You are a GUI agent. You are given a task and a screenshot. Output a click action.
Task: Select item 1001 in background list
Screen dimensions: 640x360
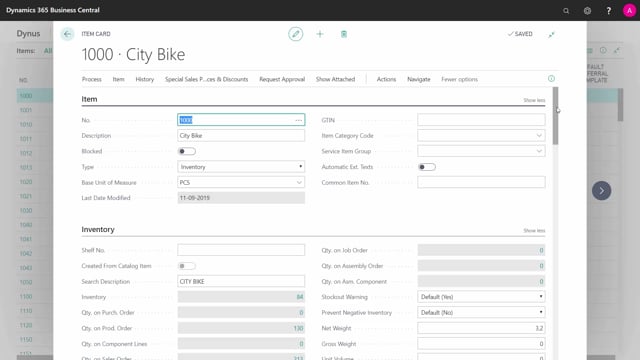point(26,110)
